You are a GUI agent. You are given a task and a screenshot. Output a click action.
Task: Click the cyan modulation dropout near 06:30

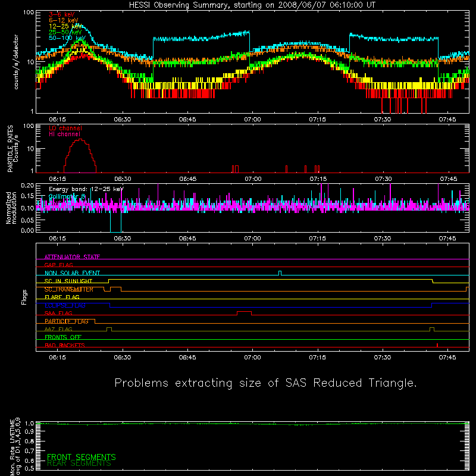[115, 221]
